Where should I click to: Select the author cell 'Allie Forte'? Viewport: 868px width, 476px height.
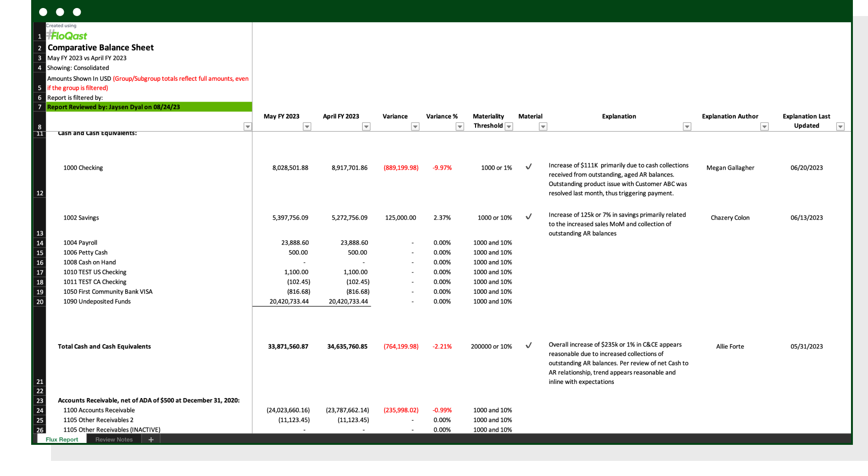tap(730, 347)
